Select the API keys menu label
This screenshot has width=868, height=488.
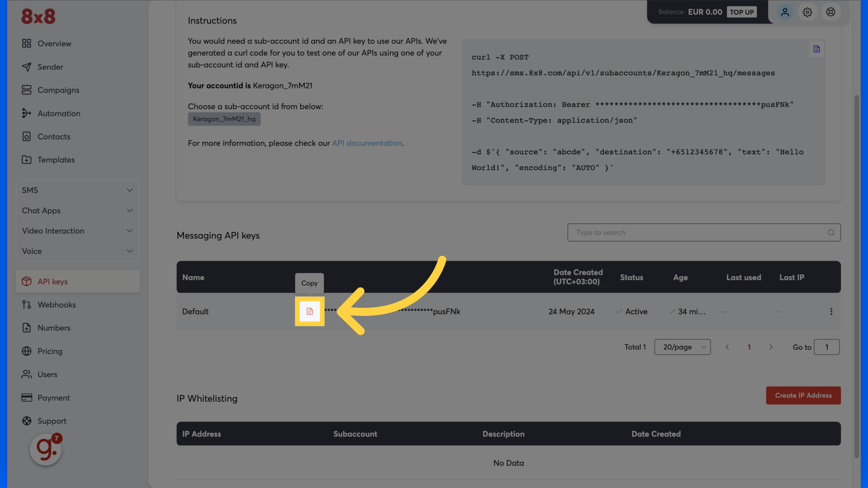click(52, 282)
